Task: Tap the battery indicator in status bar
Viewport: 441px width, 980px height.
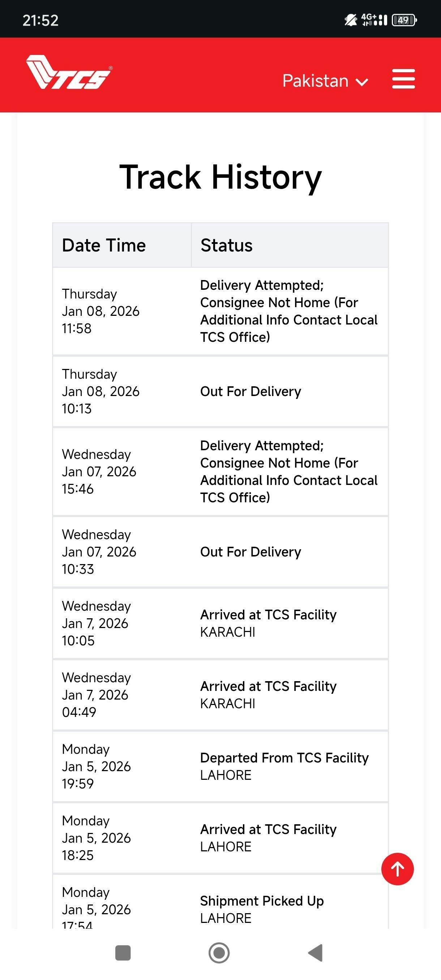Action: tap(404, 20)
